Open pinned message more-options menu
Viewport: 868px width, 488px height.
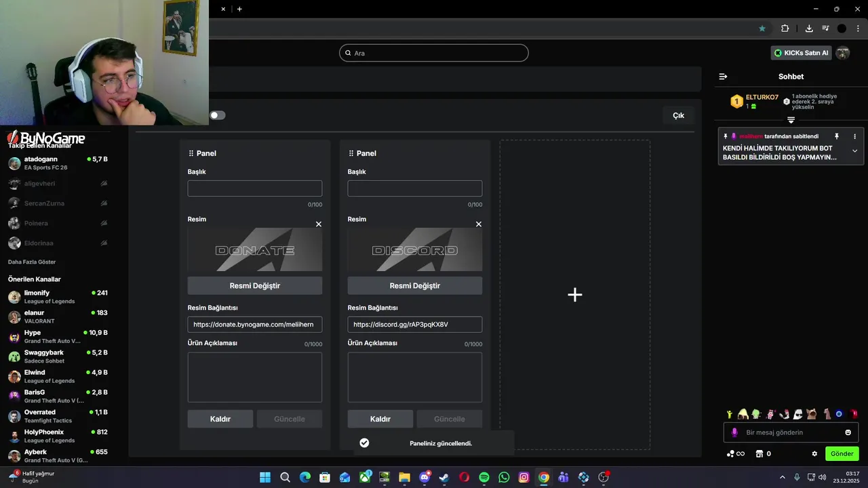click(x=854, y=136)
